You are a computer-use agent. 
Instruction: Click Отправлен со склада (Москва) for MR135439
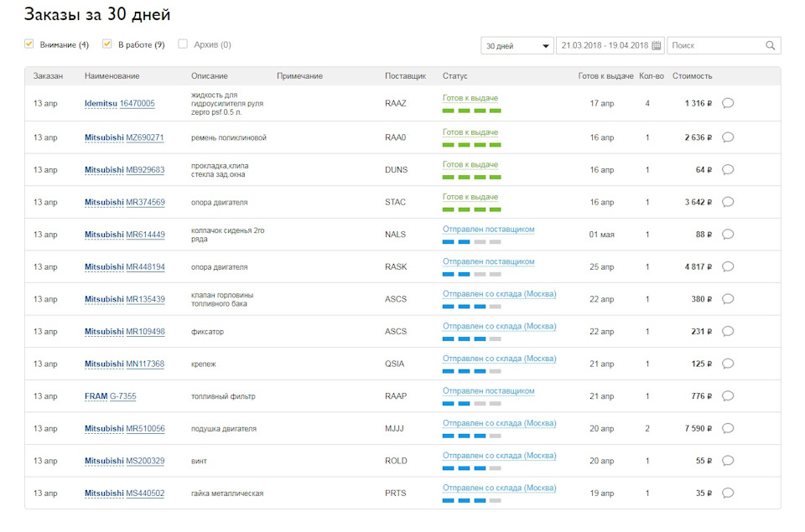[500, 294]
